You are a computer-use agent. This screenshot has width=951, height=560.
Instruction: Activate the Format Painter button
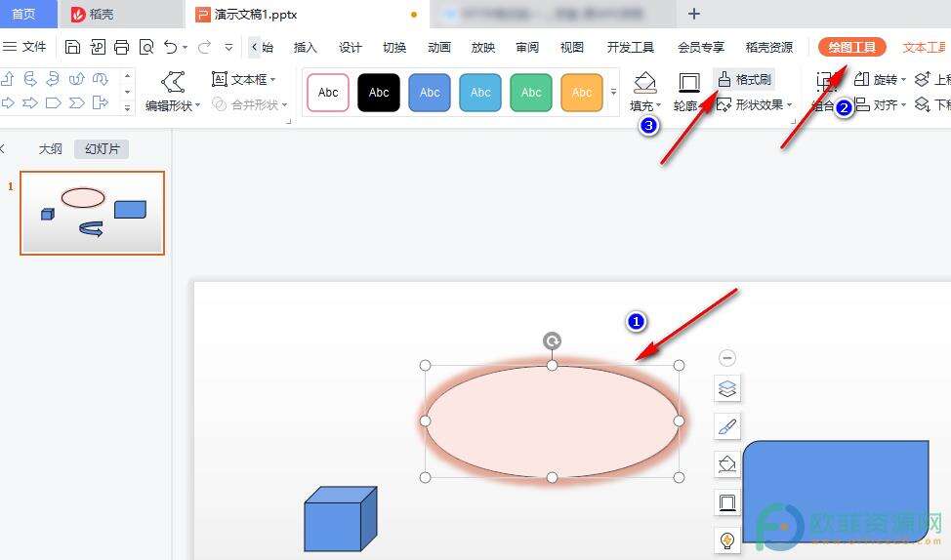(x=744, y=79)
